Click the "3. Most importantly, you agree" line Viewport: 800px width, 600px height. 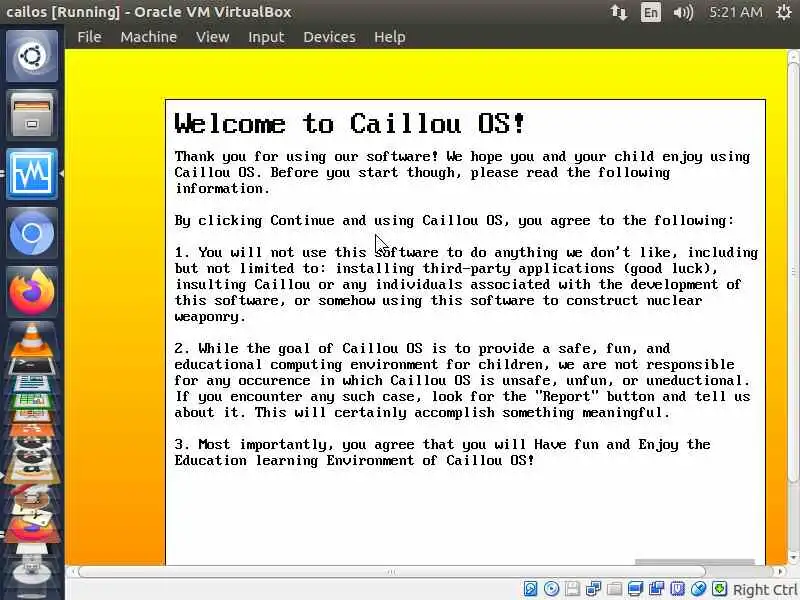(x=442, y=444)
